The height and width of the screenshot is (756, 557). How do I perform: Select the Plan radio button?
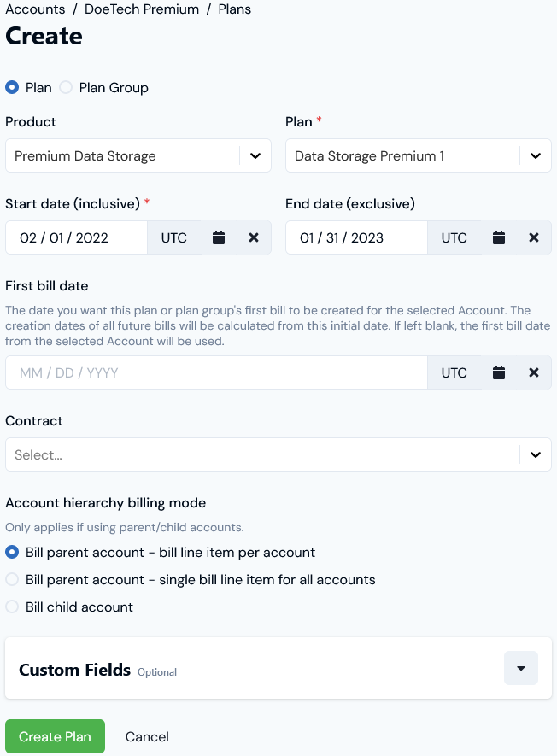[11, 87]
